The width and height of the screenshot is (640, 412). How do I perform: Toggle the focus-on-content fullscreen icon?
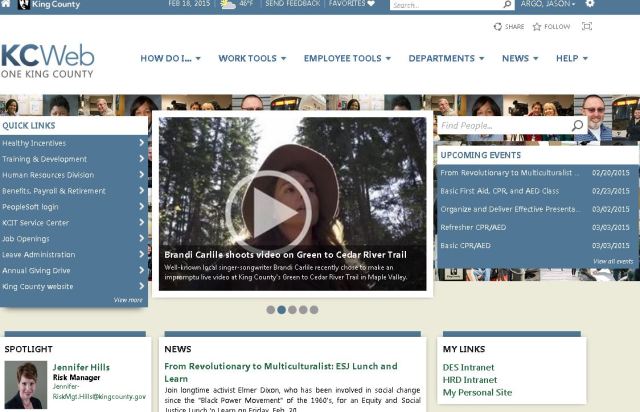(x=587, y=26)
